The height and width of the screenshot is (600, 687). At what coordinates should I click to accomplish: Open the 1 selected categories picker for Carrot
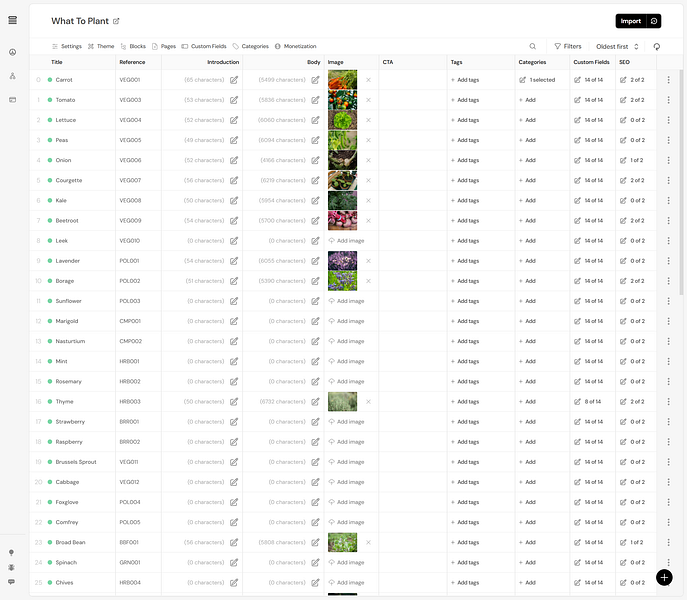[537, 80]
